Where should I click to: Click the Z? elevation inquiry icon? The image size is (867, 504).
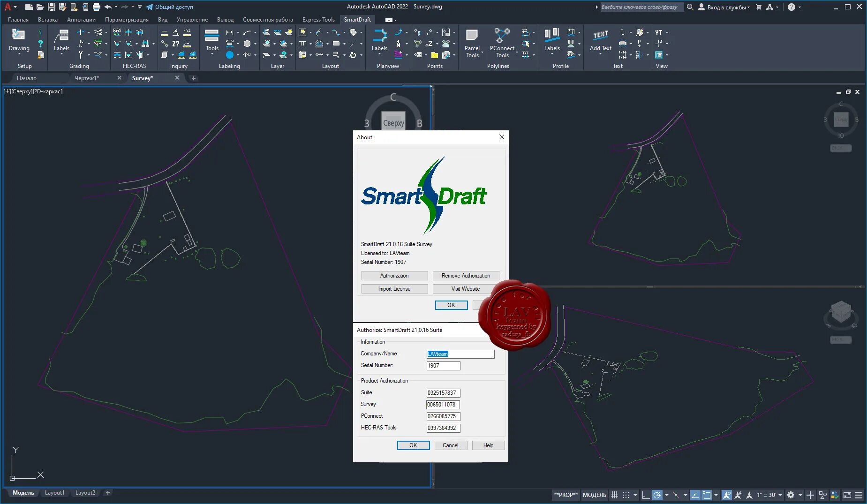pos(176,44)
